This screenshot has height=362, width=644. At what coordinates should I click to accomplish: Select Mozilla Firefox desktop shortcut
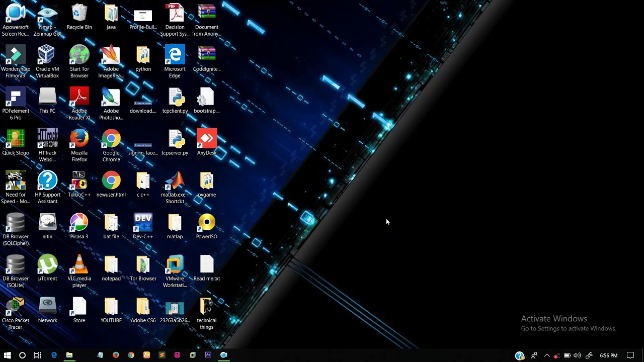click(x=79, y=146)
